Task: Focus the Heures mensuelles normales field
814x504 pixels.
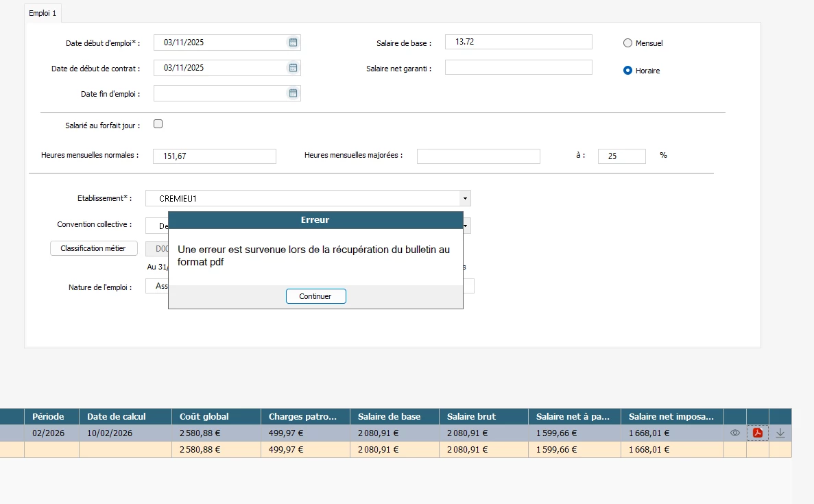Action: pyautogui.click(x=215, y=156)
